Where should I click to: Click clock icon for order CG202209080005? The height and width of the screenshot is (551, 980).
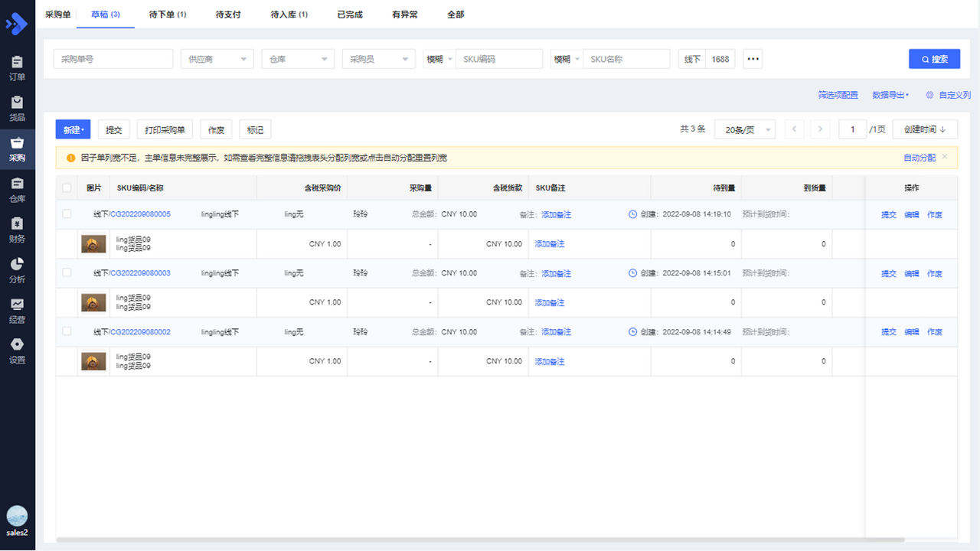tap(633, 214)
